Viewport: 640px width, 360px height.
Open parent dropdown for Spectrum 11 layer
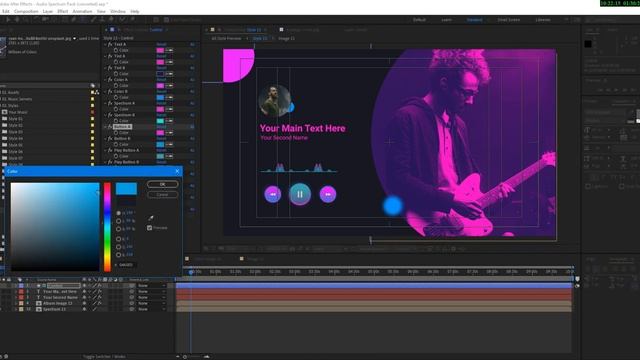152,309
